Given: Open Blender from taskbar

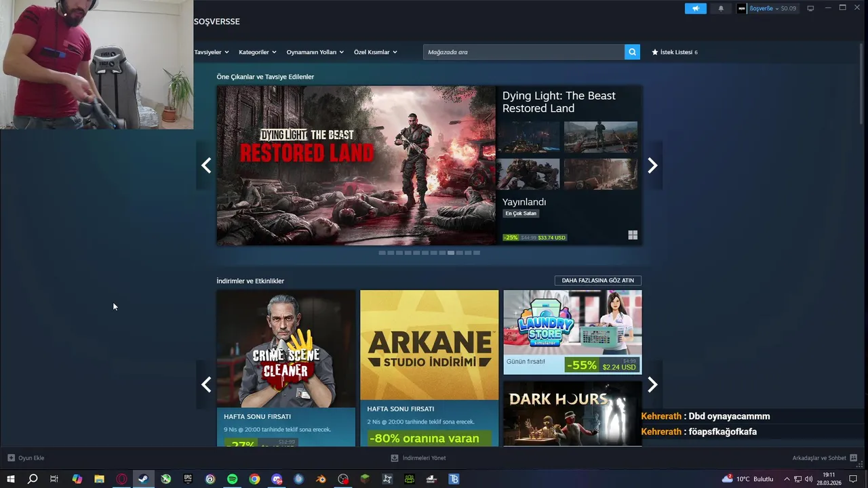Looking at the screenshot, I should (321, 479).
